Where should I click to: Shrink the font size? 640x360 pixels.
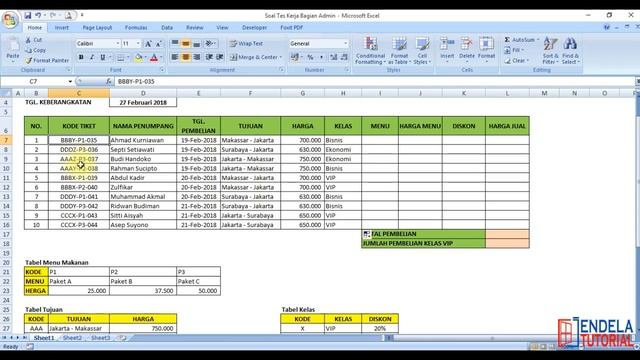point(158,44)
